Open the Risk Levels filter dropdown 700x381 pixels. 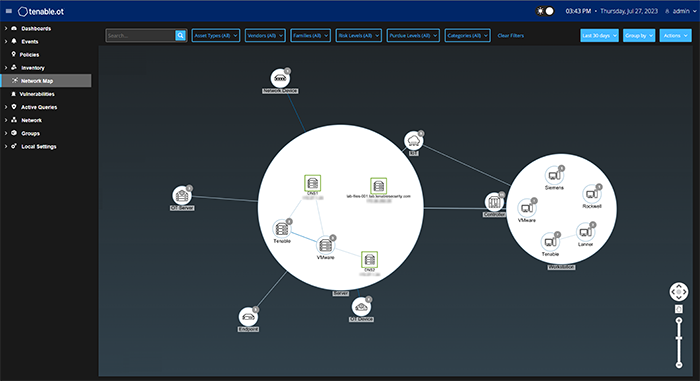[358, 35]
